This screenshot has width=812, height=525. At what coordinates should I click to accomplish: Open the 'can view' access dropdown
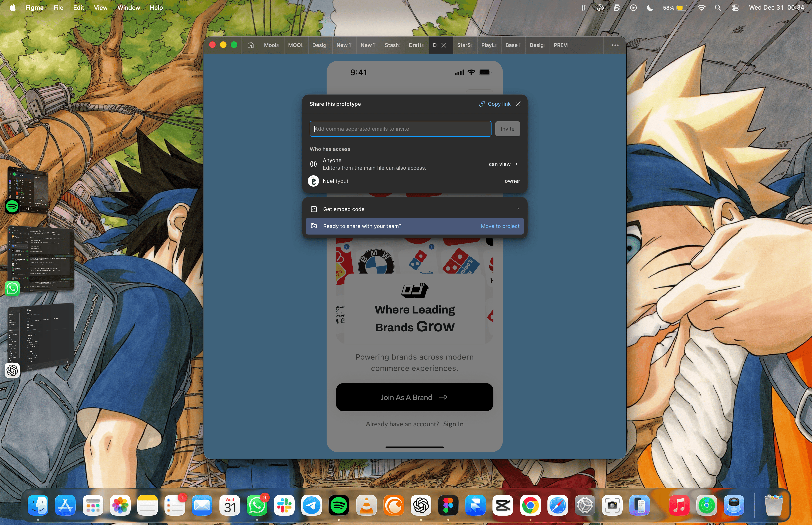point(503,164)
